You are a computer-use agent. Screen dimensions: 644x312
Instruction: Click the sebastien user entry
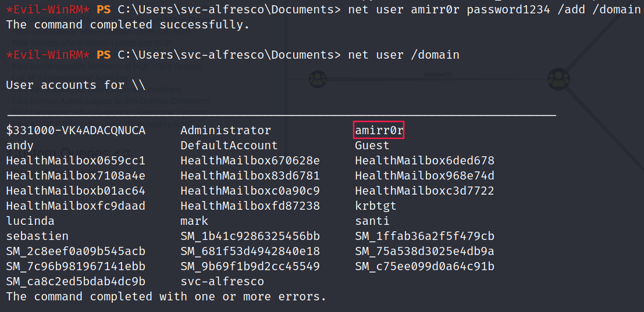coord(37,236)
